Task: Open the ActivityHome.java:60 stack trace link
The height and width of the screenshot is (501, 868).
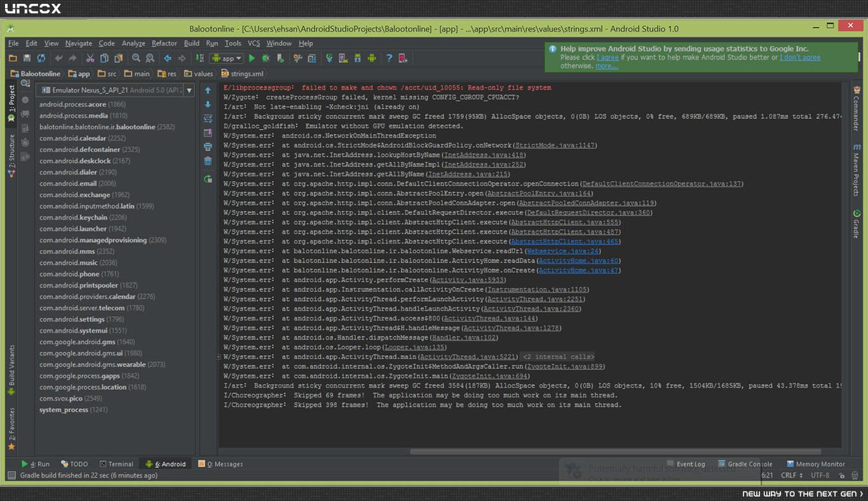Action: [x=578, y=261]
